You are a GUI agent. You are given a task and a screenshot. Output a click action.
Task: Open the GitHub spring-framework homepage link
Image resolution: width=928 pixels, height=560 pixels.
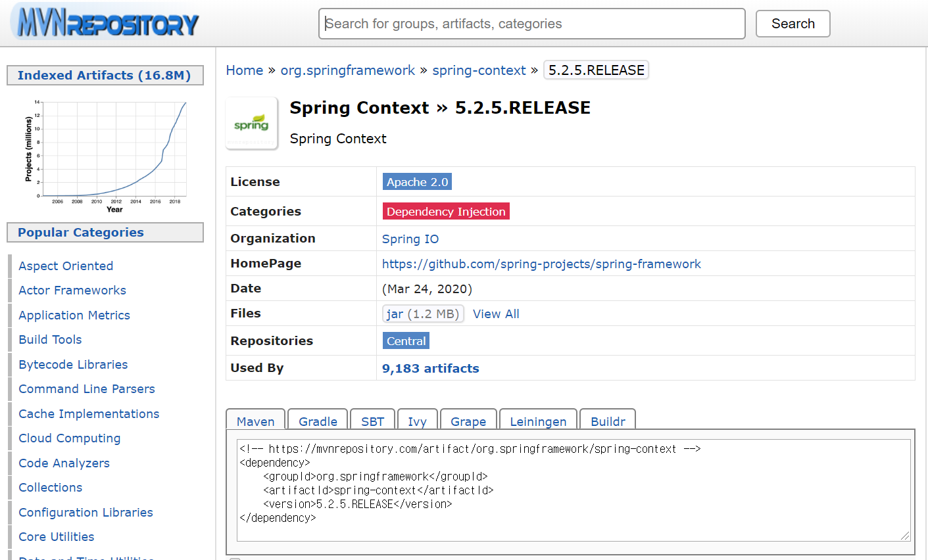[x=541, y=264]
